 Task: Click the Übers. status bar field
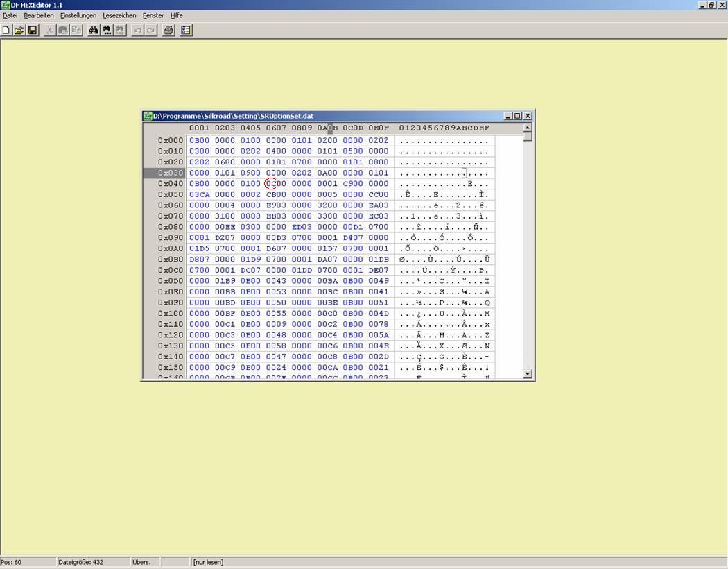(141, 562)
